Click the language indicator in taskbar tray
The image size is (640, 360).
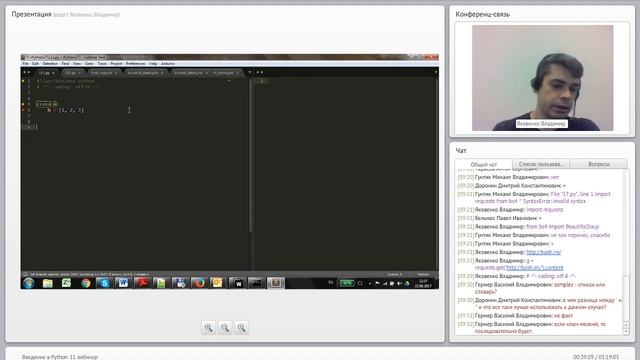tap(331, 283)
